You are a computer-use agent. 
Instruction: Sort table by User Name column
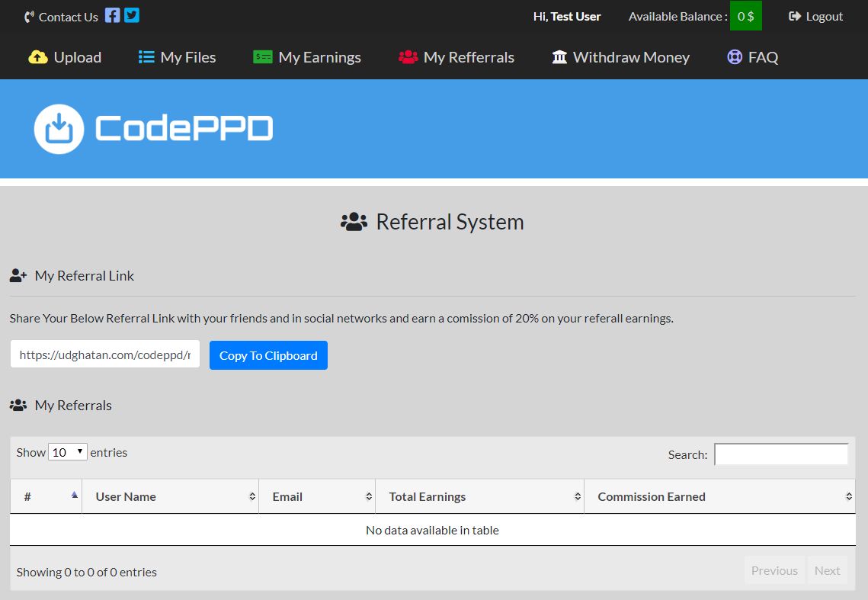tap(170, 496)
